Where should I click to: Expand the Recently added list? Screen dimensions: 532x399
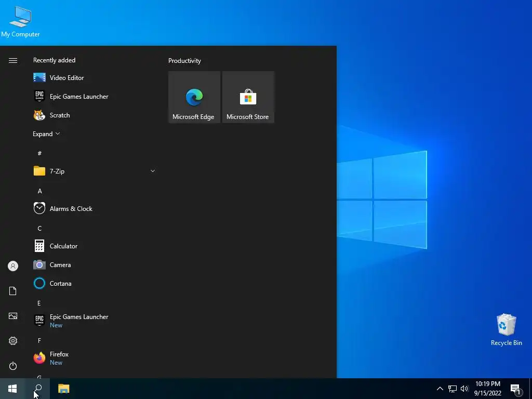46,134
